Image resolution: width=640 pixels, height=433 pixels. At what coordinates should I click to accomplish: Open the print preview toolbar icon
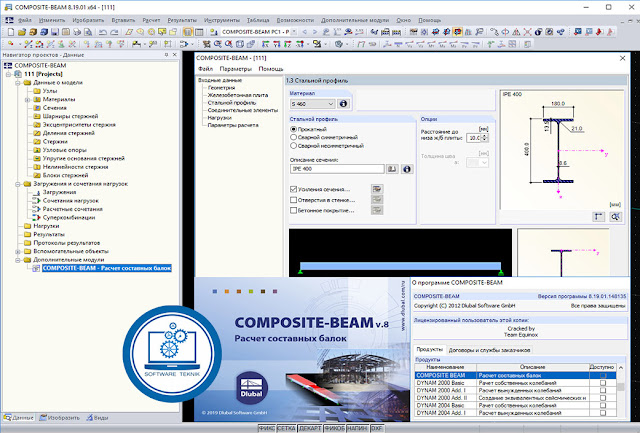coord(88,31)
